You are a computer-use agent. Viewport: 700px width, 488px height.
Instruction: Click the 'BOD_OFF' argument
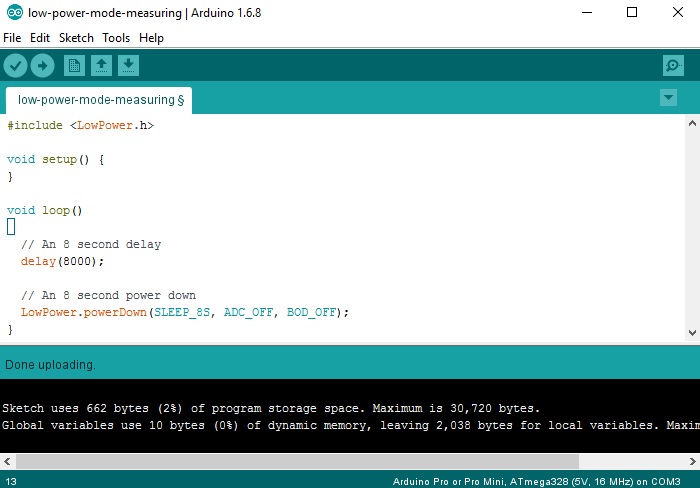tap(311, 312)
